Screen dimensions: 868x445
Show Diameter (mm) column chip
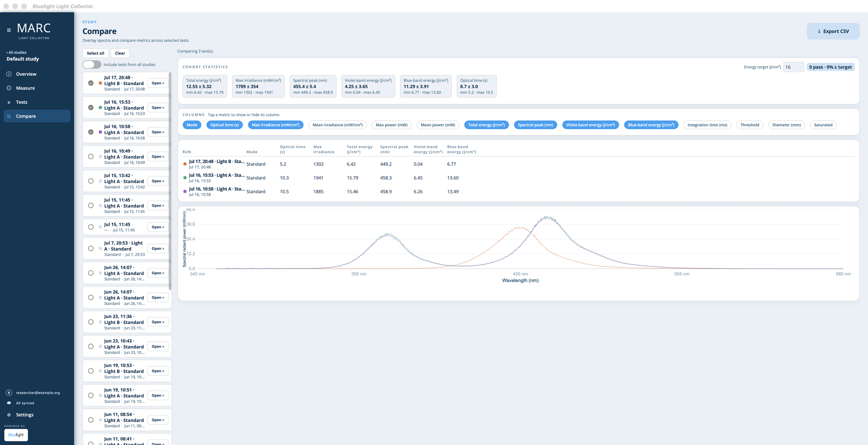point(787,125)
